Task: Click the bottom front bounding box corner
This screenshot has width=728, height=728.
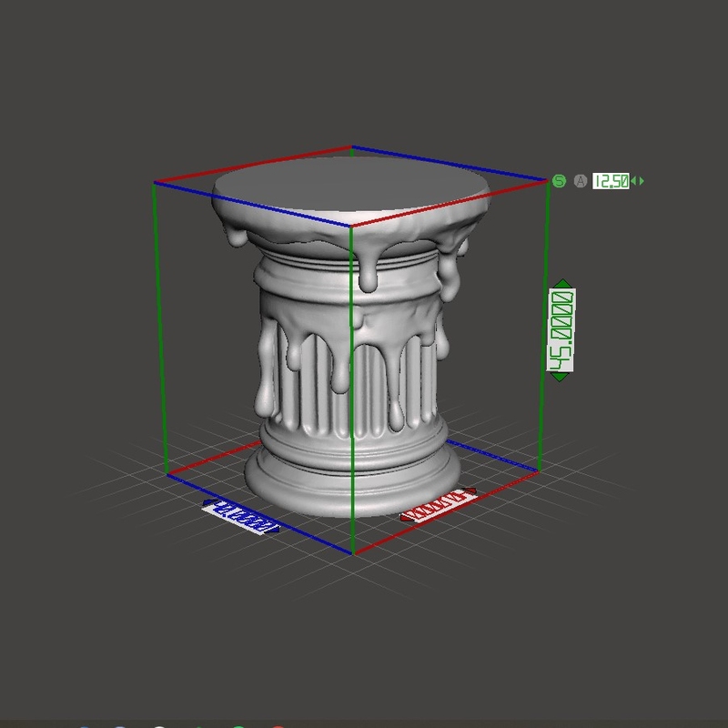Action: [x=351, y=552]
